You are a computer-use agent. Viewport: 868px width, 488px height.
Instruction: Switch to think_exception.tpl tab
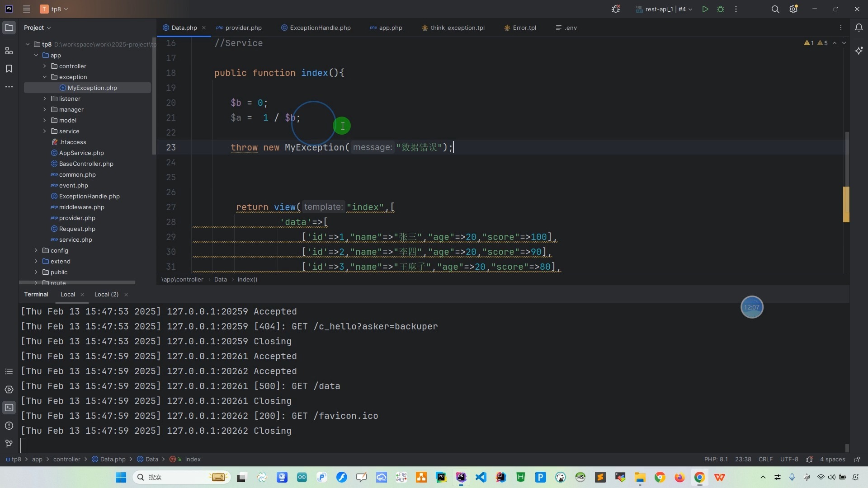coord(453,28)
